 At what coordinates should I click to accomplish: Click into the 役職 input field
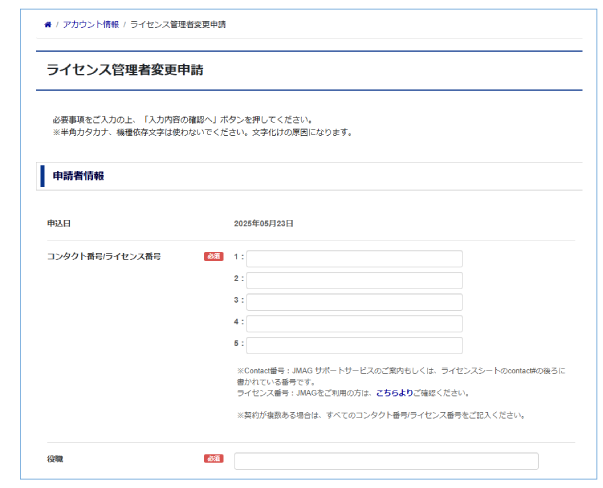(x=386, y=461)
